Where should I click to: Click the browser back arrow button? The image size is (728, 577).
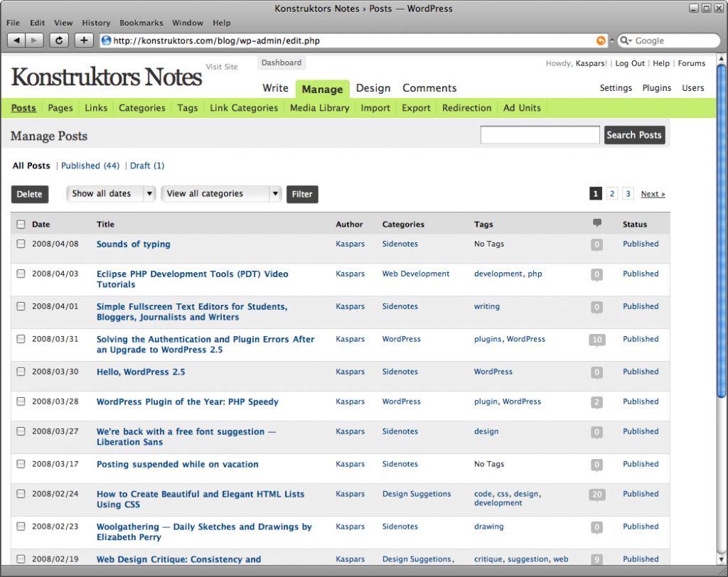(x=17, y=41)
